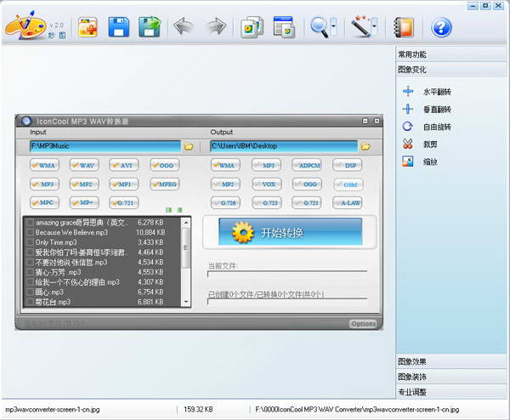The height and width of the screenshot is (420, 510).
Task: Expand the 专业调整 panel
Action: 450,392
